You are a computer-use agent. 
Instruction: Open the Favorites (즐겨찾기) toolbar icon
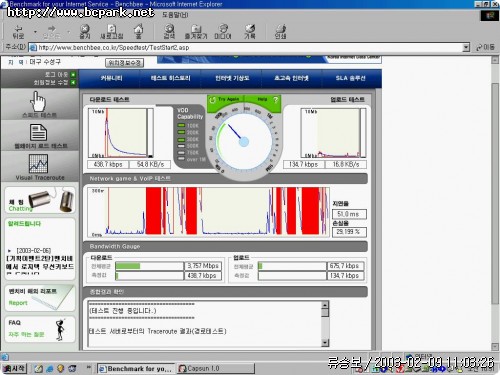pyautogui.click(x=196, y=32)
